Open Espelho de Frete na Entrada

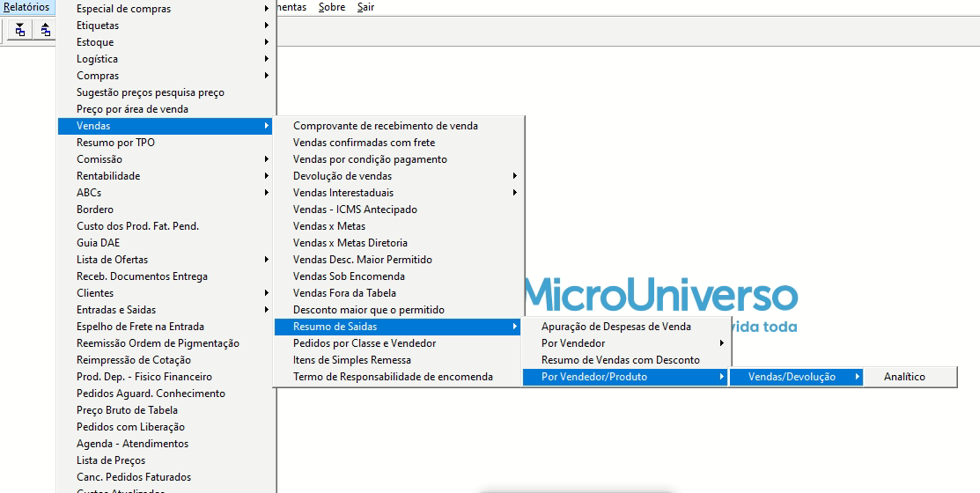(x=166, y=327)
